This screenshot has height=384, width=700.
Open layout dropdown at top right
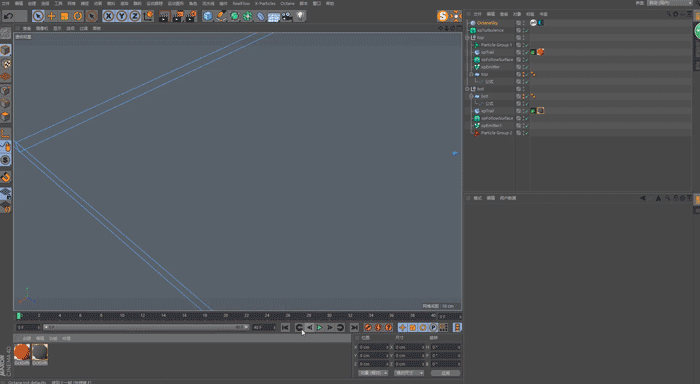(x=670, y=3)
